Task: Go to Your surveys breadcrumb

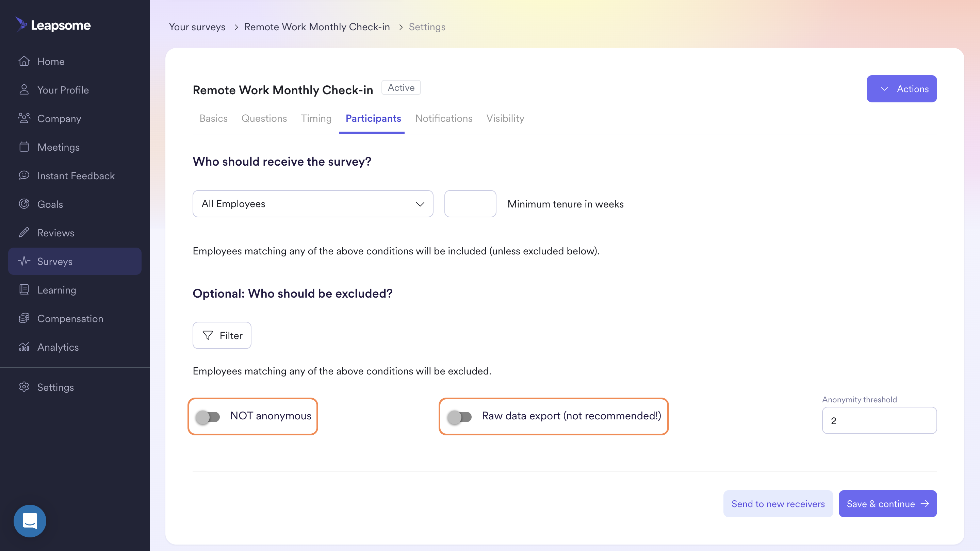Action: click(x=197, y=27)
